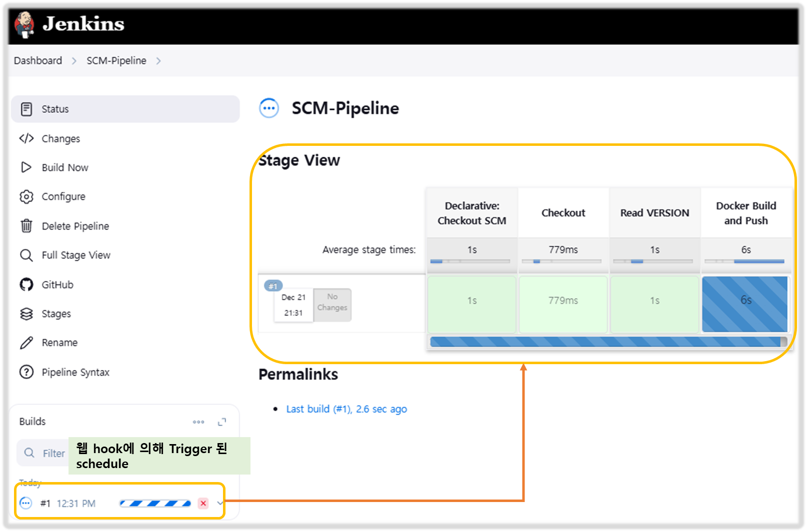Expand the Builds panel view icon
The width and height of the screenshot is (807, 532).
pyautogui.click(x=222, y=422)
